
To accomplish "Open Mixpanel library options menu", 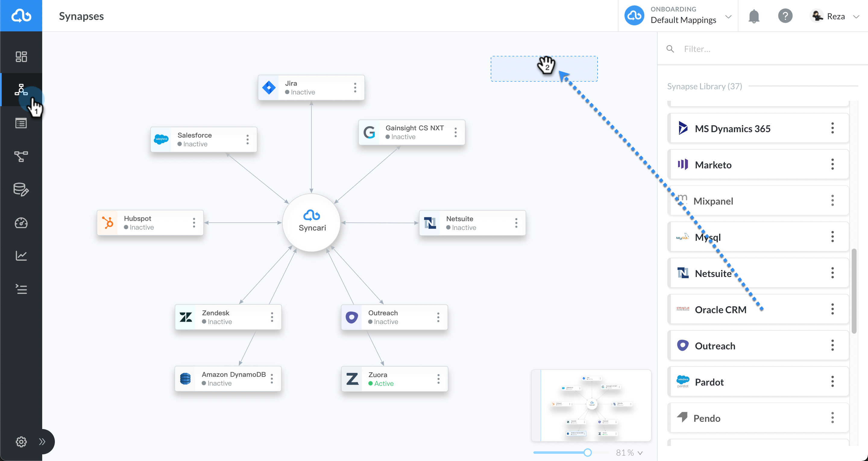I will [832, 201].
